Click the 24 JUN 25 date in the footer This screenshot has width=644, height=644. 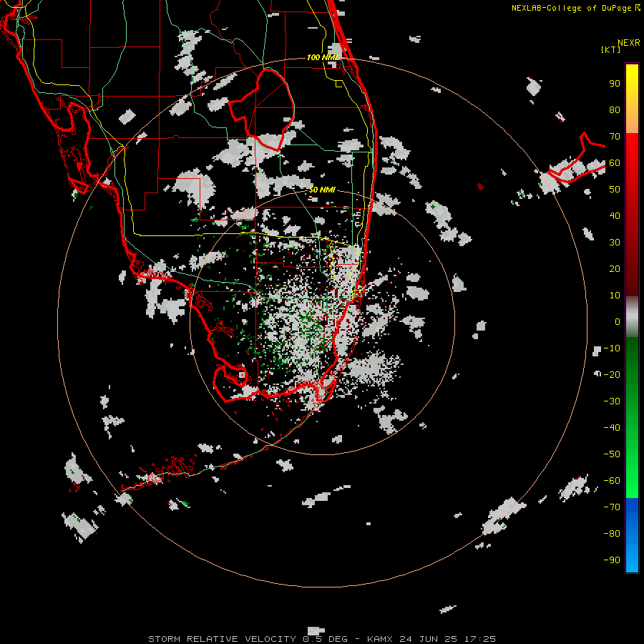[x=428, y=639]
